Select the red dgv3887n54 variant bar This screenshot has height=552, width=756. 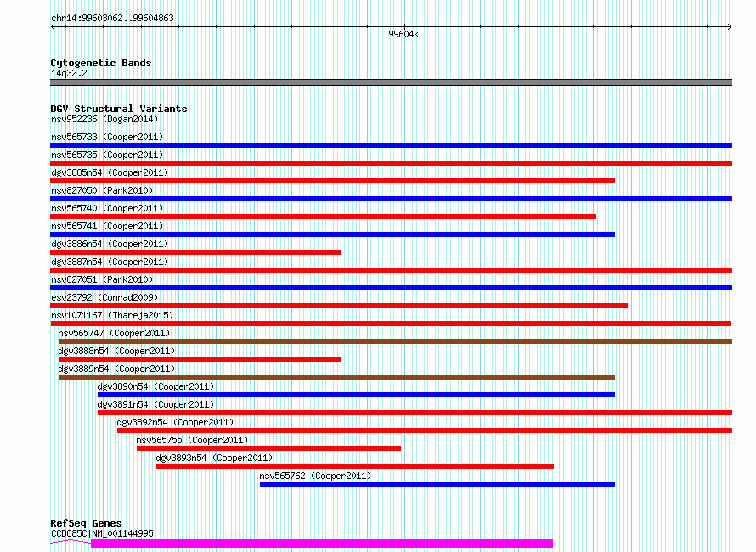[x=391, y=270]
